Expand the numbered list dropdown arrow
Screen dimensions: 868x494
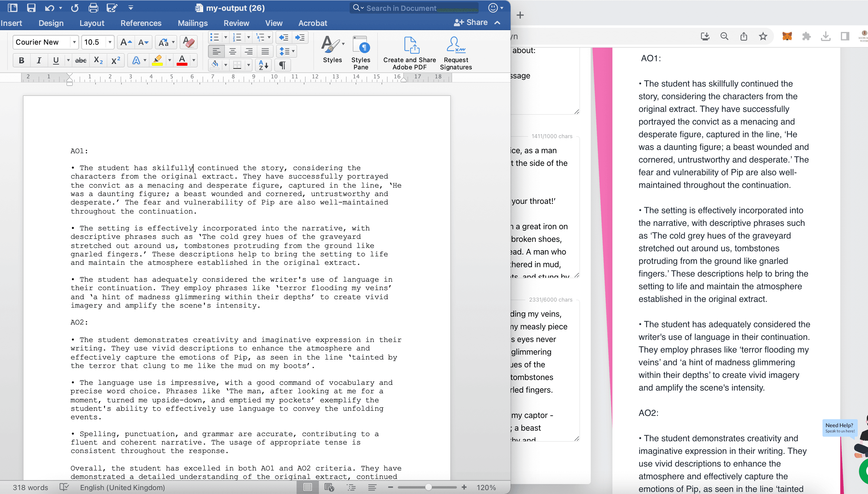coord(249,37)
